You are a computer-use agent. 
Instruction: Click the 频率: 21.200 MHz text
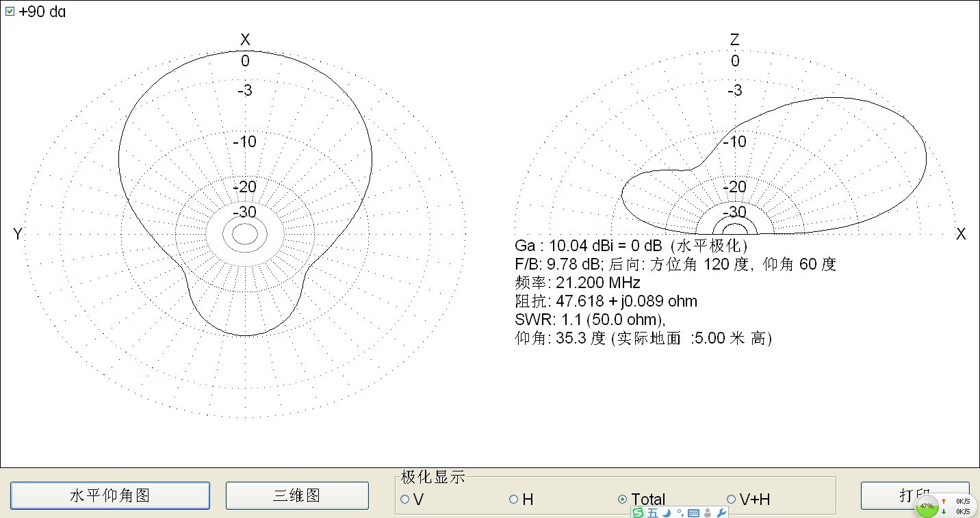(577, 283)
